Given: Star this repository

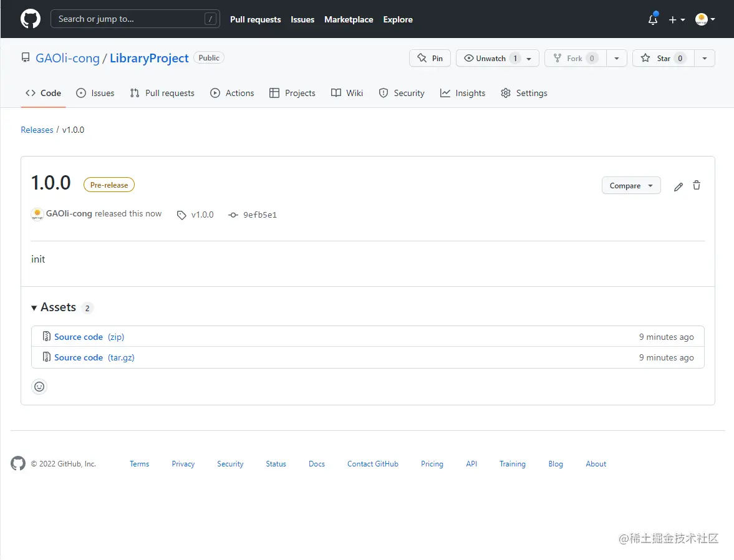Looking at the screenshot, I should (664, 58).
